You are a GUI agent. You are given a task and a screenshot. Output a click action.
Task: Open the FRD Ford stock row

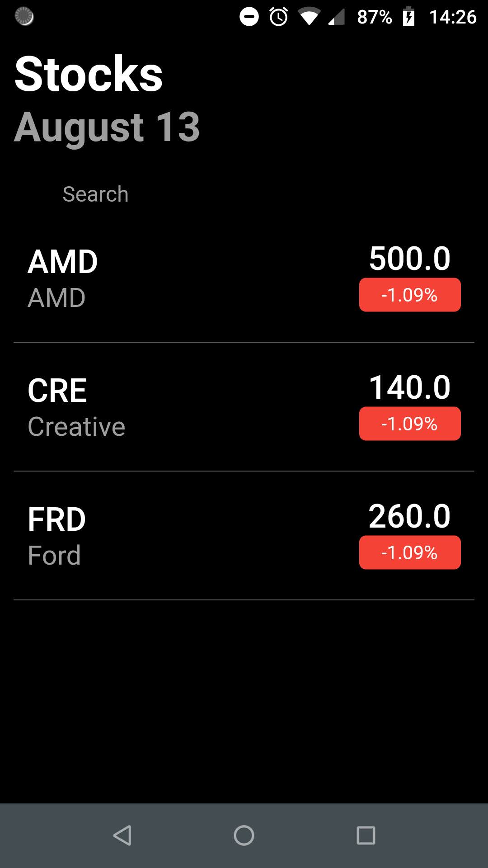coord(244,536)
